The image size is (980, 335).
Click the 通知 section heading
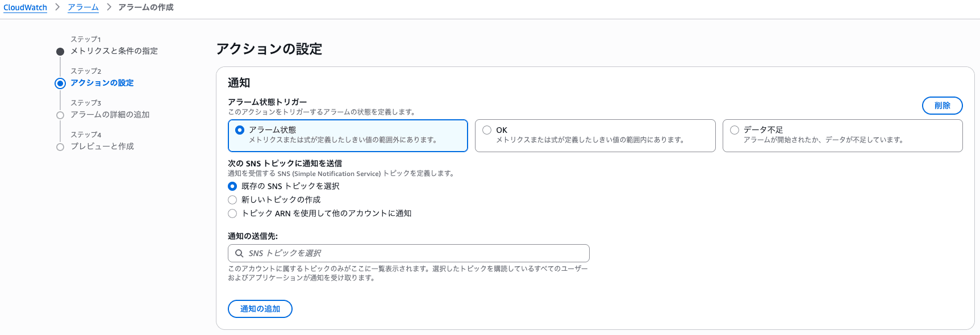coord(239,83)
